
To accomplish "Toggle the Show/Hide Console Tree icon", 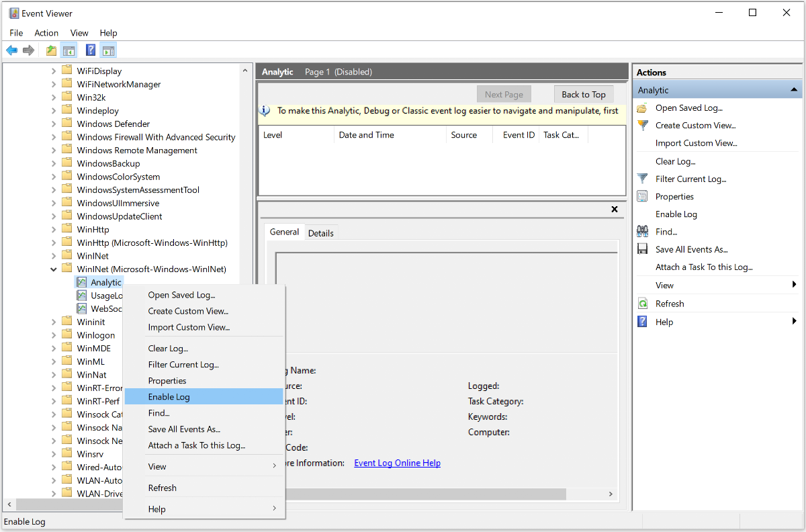I will (69, 50).
